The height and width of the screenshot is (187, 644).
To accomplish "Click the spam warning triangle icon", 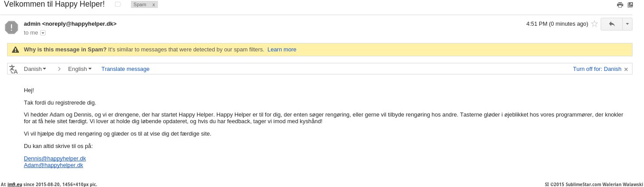I will click(15, 50).
